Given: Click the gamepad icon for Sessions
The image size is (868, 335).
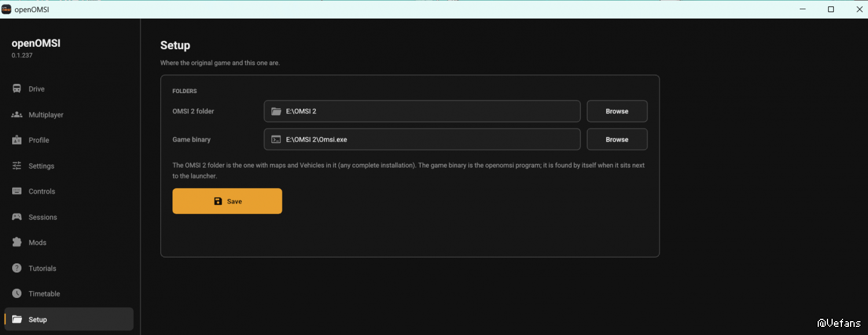Looking at the screenshot, I should (17, 217).
